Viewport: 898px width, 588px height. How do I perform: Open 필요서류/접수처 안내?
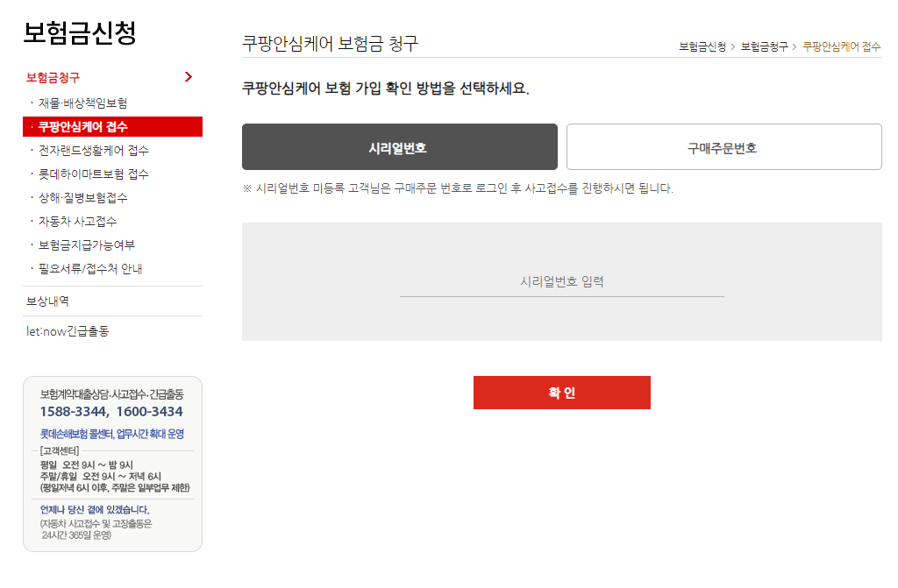(90, 268)
